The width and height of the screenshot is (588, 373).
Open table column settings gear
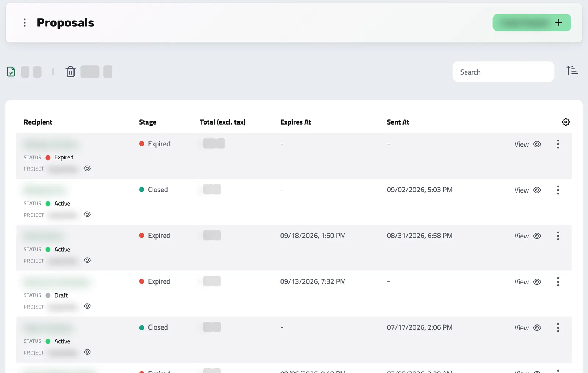(x=566, y=122)
